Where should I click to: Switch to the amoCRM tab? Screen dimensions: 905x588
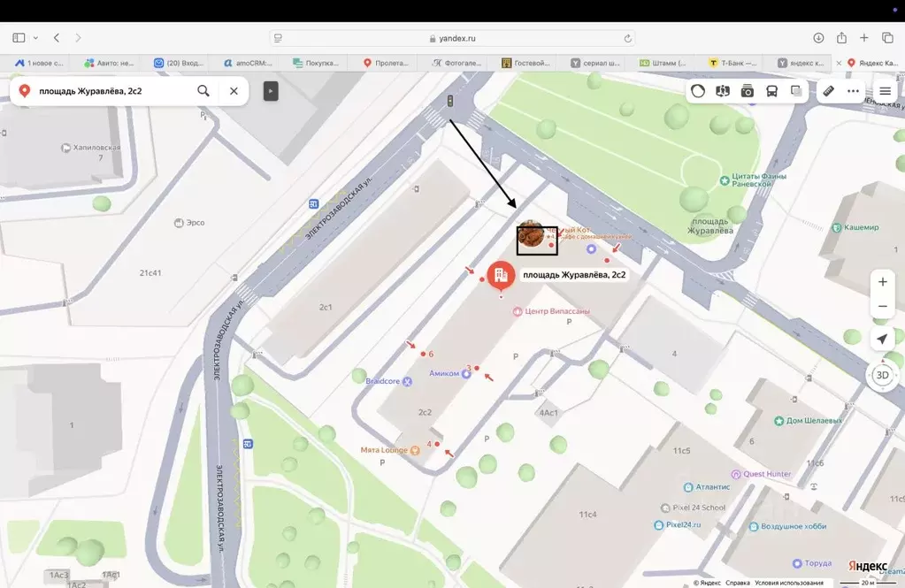point(249,63)
